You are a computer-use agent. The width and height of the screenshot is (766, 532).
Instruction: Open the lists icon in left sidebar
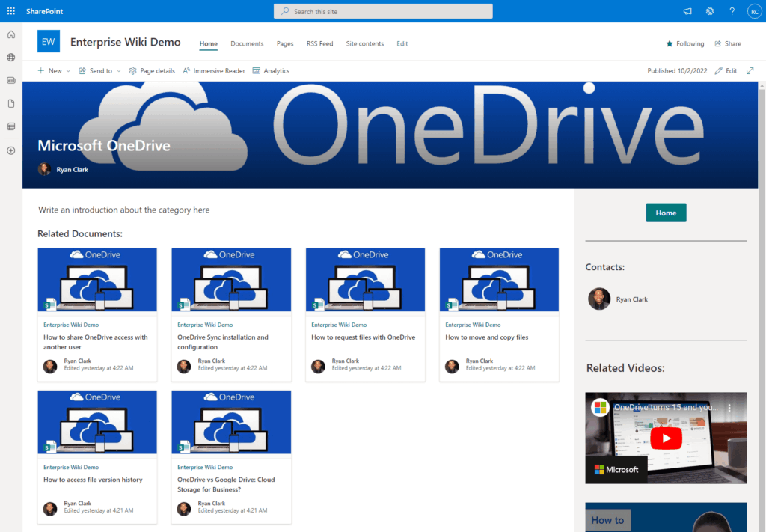11,126
